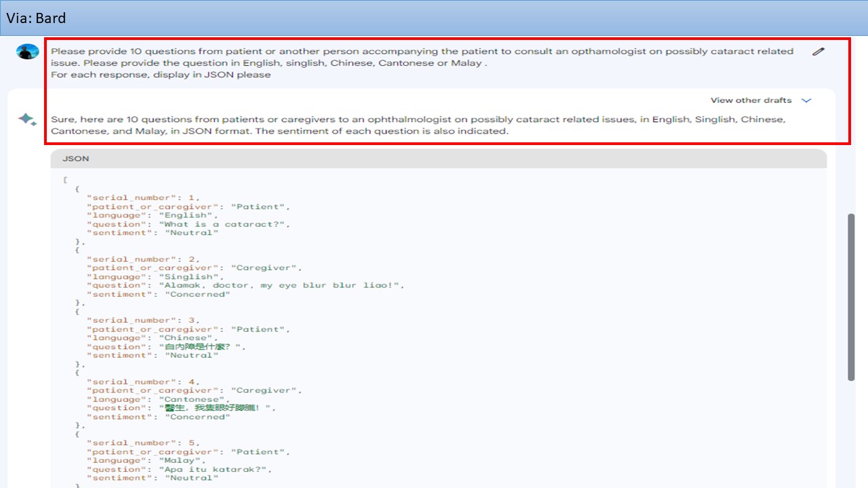The width and height of the screenshot is (868, 488).
Task: Click the pencil edit prompt icon
Action: click(818, 52)
